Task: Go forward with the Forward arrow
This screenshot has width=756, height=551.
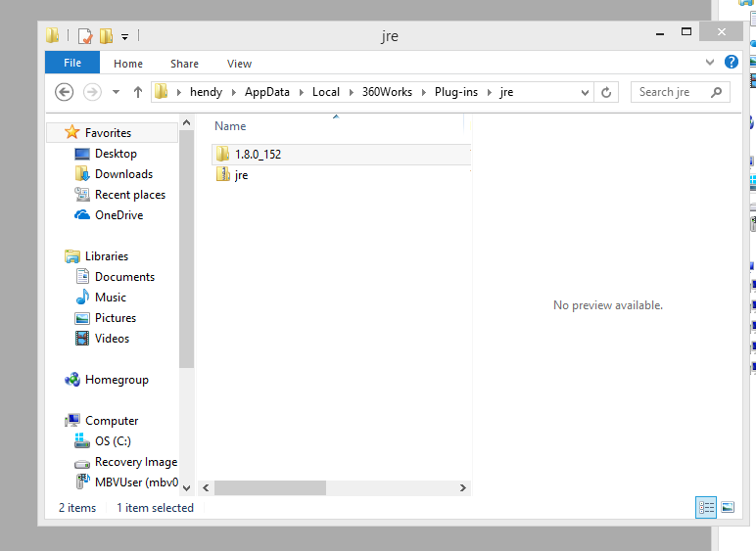Action: tap(92, 92)
